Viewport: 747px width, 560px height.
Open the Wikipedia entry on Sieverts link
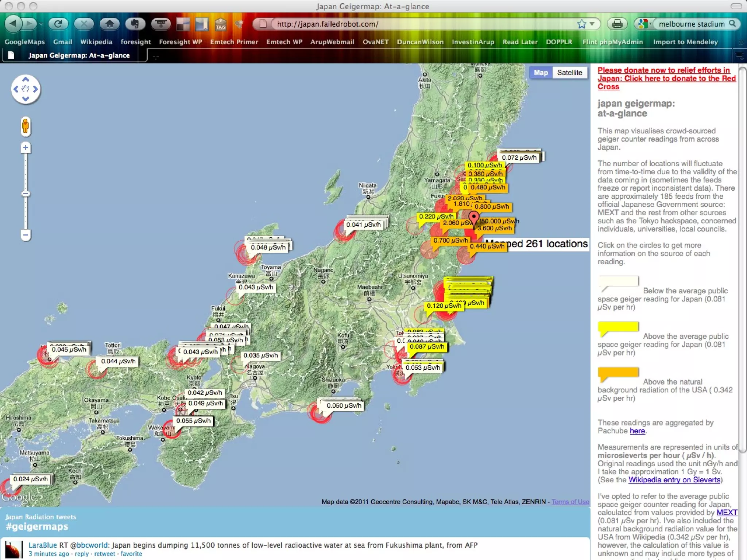[674, 480]
